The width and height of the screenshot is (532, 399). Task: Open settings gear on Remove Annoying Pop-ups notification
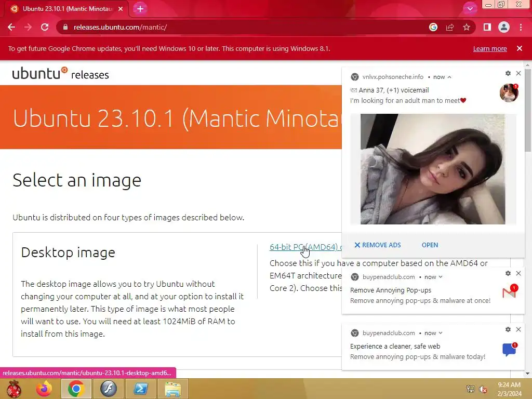pyautogui.click(x=508, y=273)
